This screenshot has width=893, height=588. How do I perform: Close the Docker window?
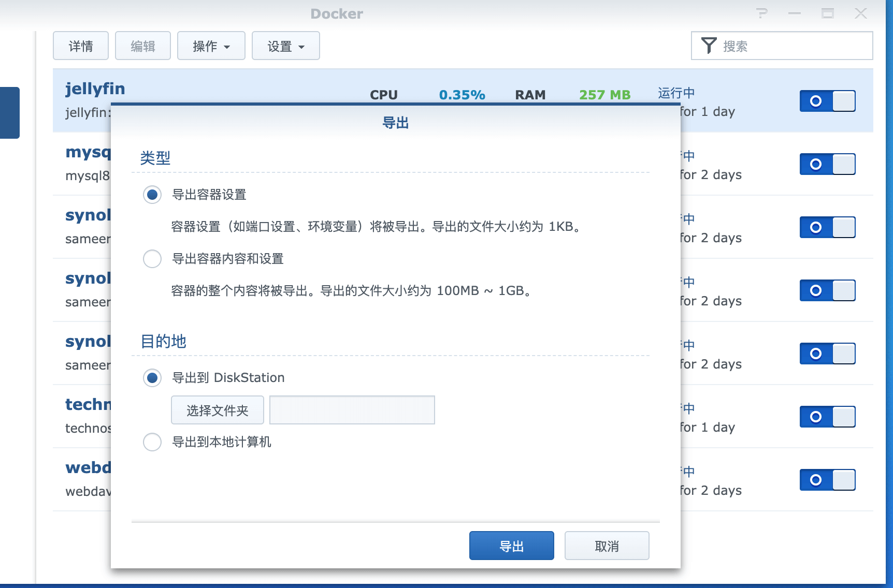[861, 13]
